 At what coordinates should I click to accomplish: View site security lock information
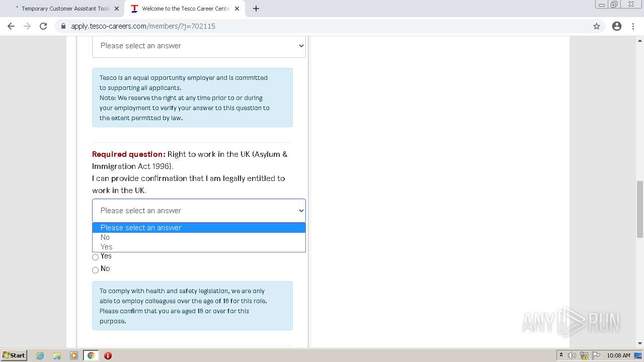(x=63, y=26)
